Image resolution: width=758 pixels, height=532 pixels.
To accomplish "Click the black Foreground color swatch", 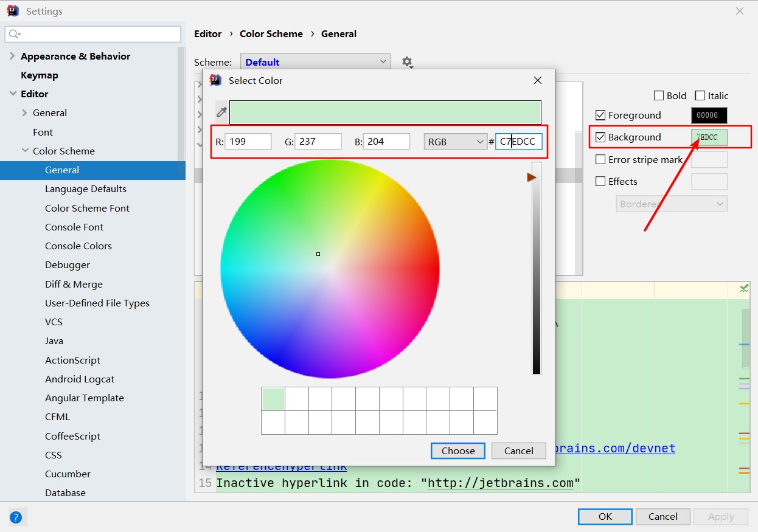I will [x=709, y=115].
